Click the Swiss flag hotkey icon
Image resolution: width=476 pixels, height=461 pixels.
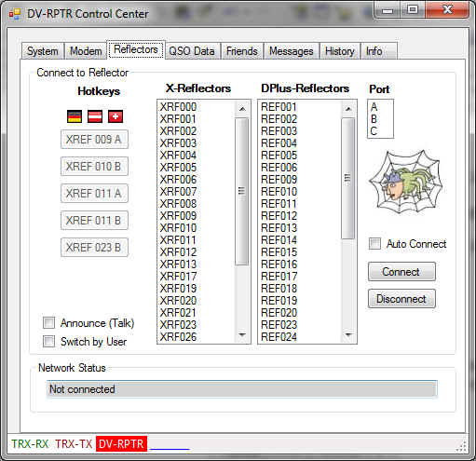(x=116, y=116)
